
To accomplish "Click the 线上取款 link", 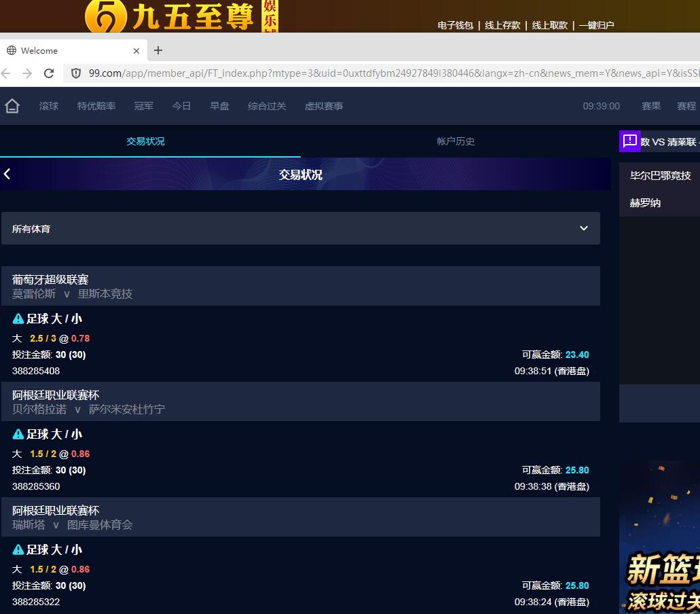I will (x=549, y=25).
